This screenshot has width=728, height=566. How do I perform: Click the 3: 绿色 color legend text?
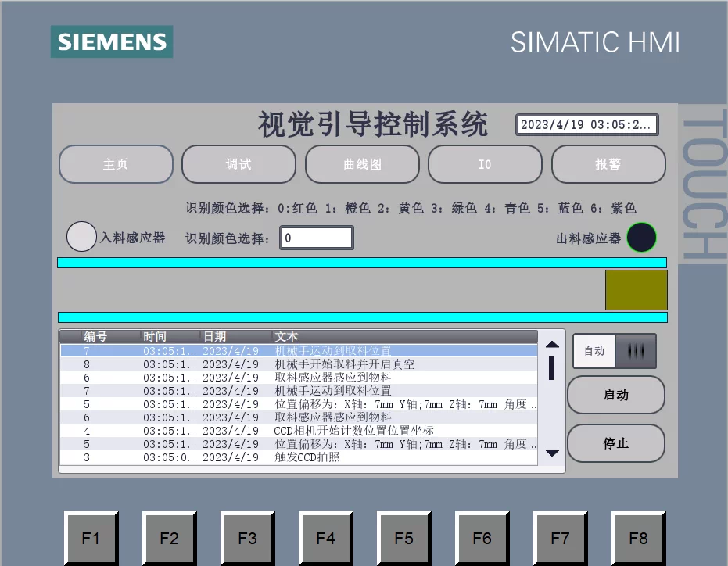point(454,208)
